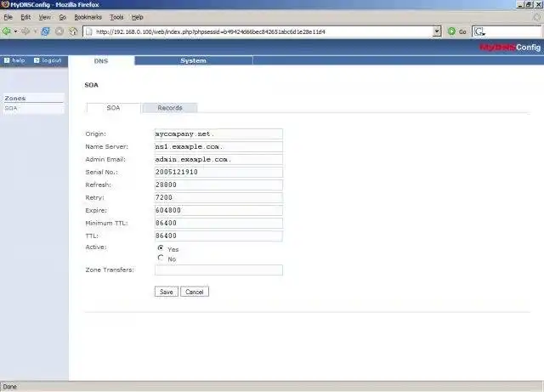Click the SOA page heading text
This screenshot has height=392, width=544.
pos(91,85)
